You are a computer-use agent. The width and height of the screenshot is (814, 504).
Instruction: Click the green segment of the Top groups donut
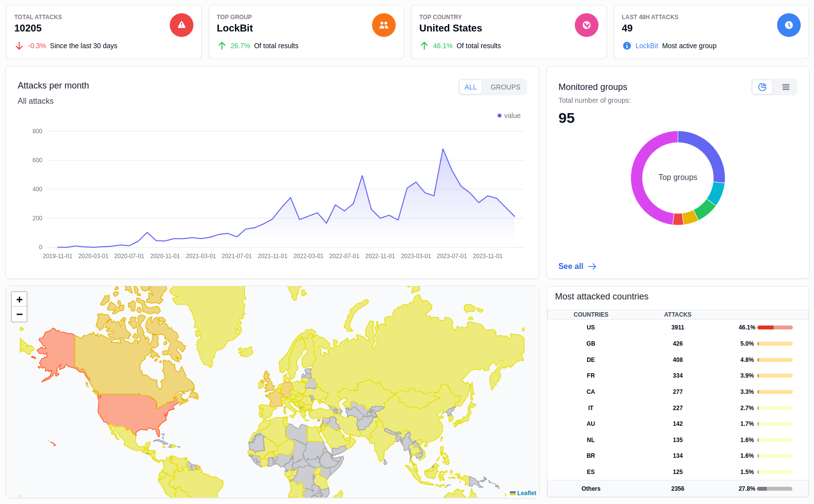click(705, 209)
